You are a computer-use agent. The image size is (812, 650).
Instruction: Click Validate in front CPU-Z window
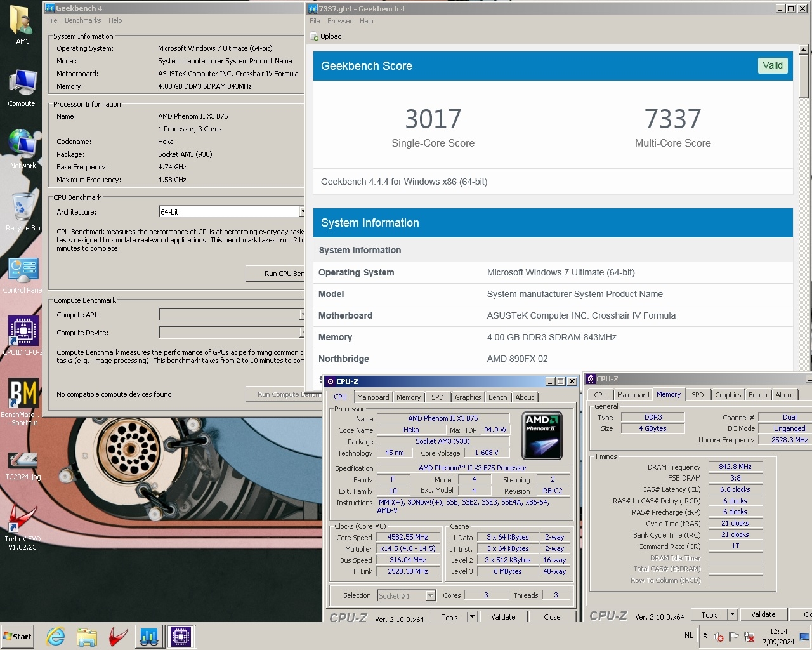(x=503, y=617)
